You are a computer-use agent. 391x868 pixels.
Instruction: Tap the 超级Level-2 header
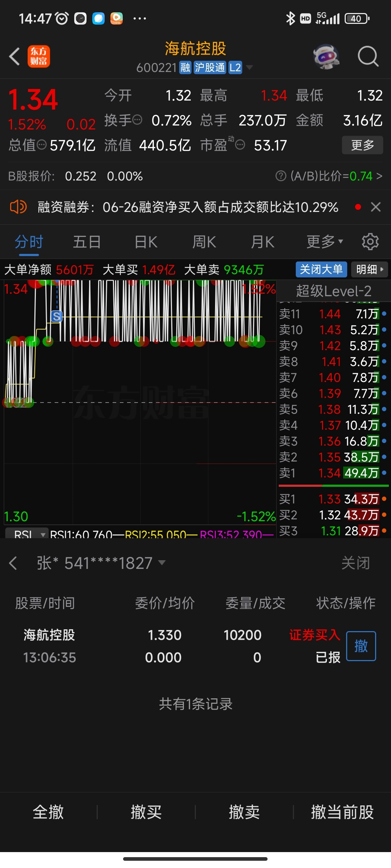click(x=333, y=291)
